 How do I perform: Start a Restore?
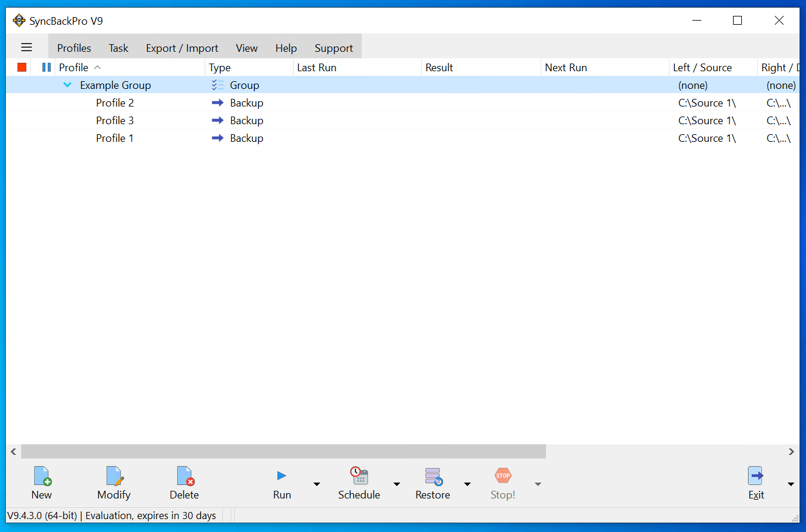click(432, 483)
